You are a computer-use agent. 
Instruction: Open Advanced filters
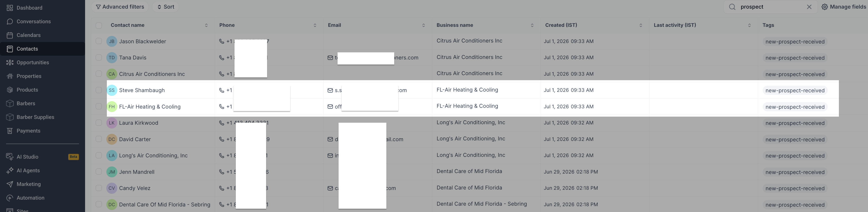120,7
